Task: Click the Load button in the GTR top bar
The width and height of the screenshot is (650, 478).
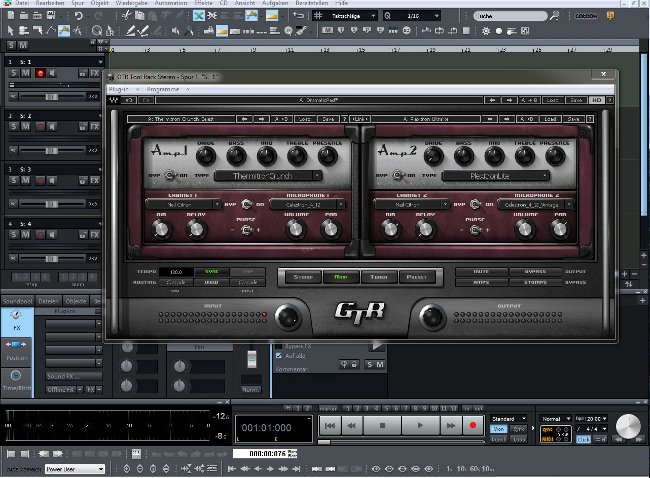Action: coord(552,100)
